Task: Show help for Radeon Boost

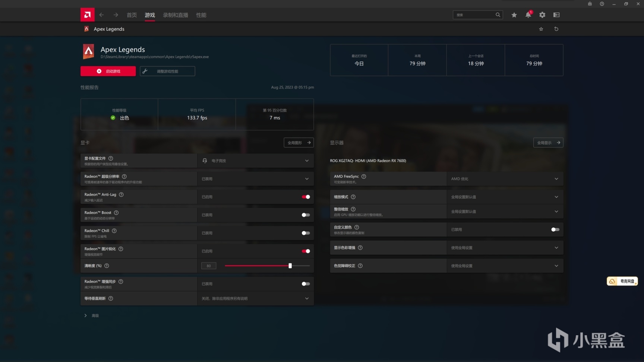Action: [x=116, y=213]
